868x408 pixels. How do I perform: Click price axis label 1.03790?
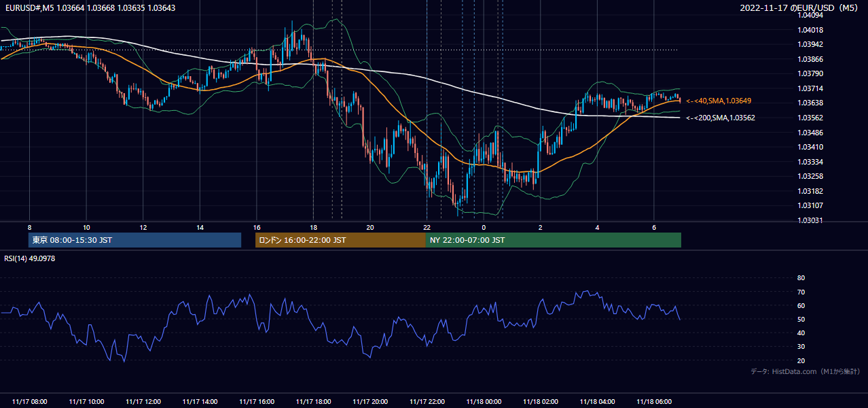pyautogui.click(x=810, y=73)
